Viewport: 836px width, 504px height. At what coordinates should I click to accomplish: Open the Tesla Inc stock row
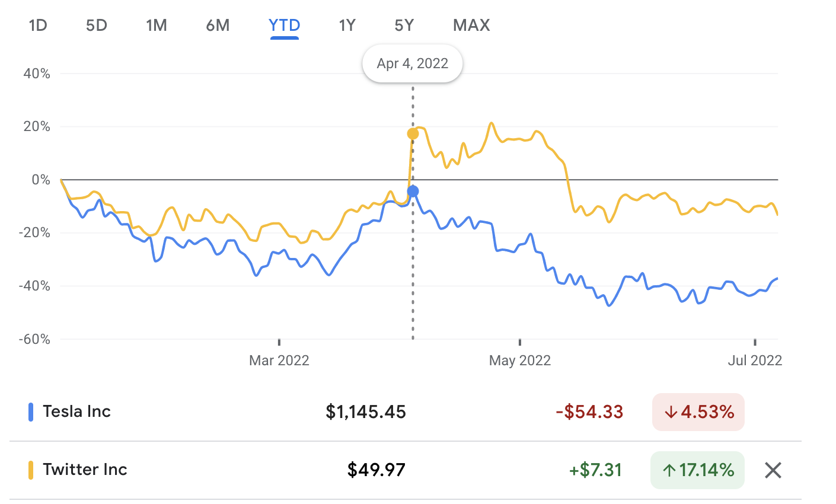point(77,412)
